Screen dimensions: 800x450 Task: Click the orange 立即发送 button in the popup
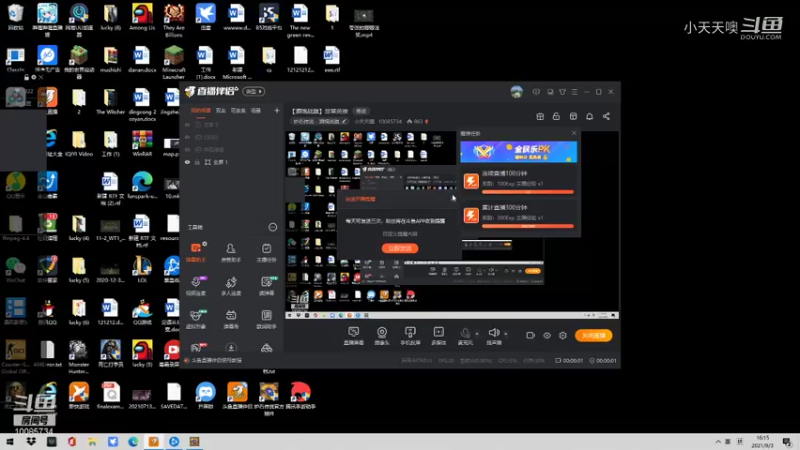[x=400, y=248]
